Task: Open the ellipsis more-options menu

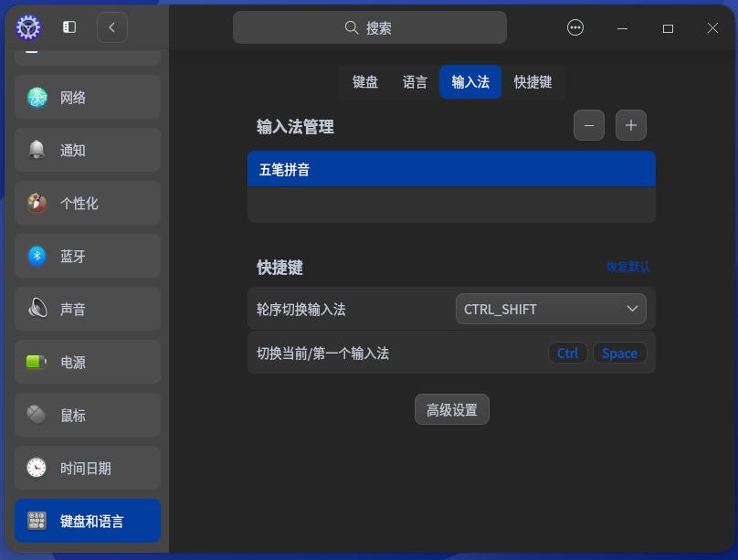Action: (x=575, y=26)
